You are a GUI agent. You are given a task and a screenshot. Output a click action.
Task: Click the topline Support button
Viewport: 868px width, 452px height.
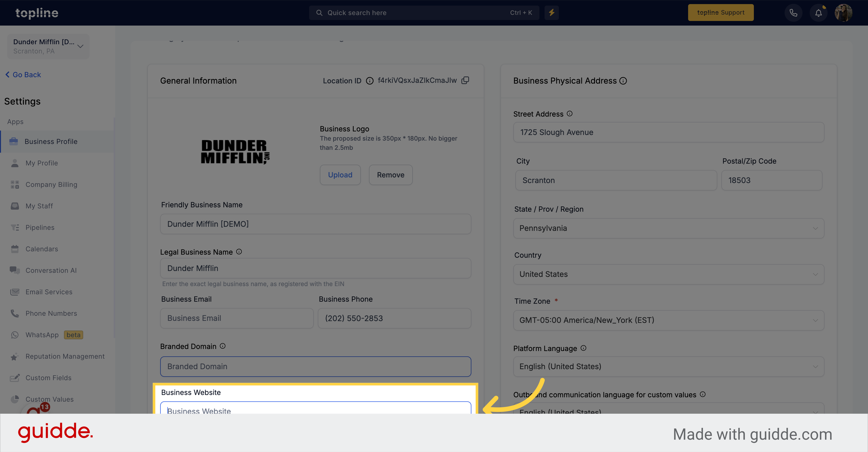721,13
